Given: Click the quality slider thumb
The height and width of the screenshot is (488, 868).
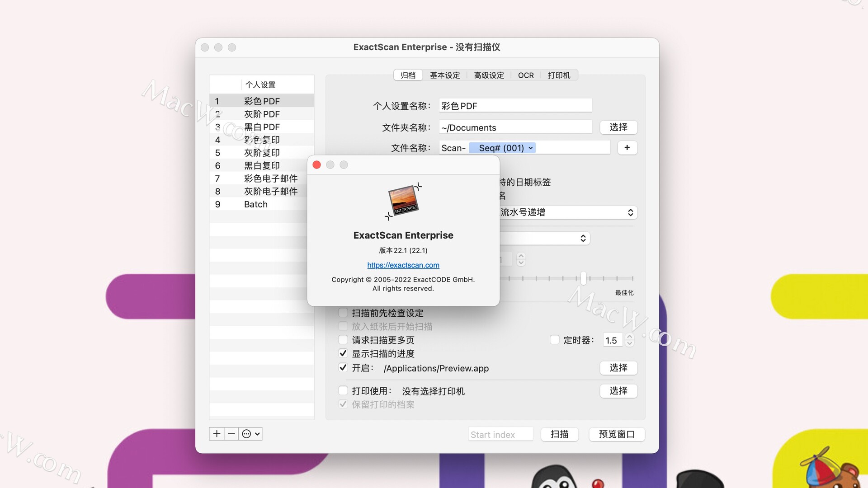Looking at the screenshot, I should (584, 278).
